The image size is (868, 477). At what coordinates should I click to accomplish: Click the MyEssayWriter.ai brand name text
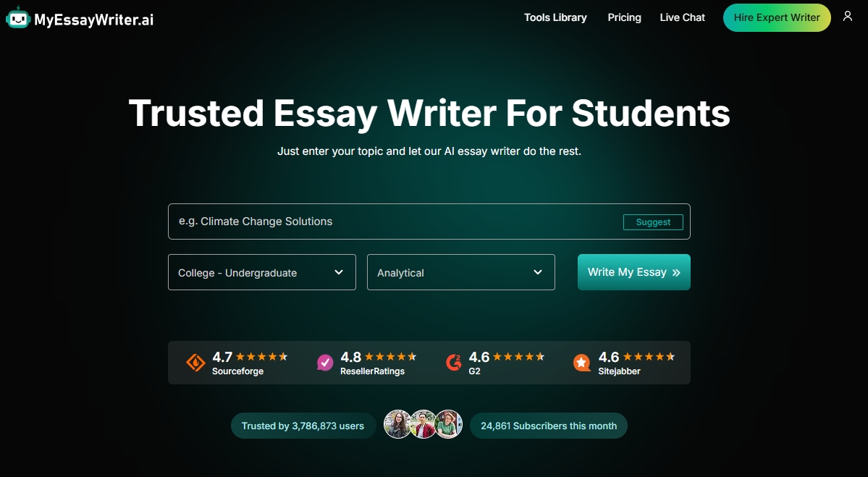pyautogui.click(x=94, y=20)
